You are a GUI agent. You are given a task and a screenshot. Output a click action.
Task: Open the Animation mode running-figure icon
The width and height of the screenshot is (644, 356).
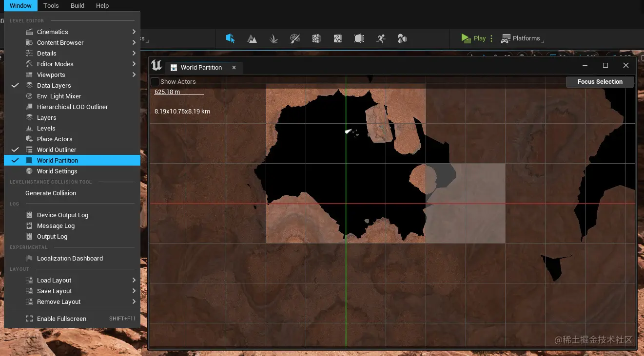[381, 38]
